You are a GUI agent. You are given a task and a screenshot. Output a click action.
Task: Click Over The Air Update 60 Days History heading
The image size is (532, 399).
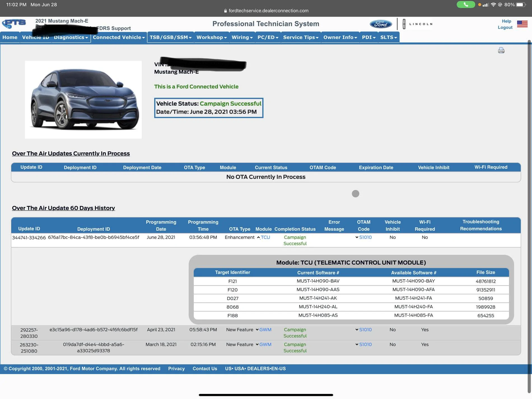point(63,208)
